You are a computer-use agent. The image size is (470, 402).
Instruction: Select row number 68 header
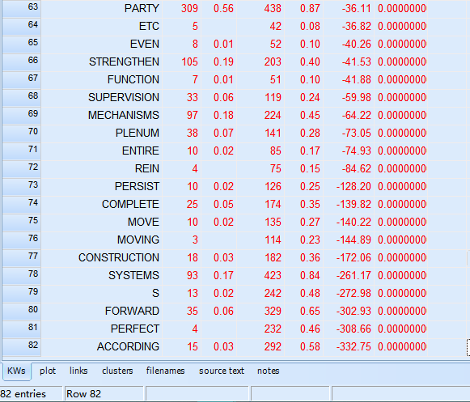point(22,97)
